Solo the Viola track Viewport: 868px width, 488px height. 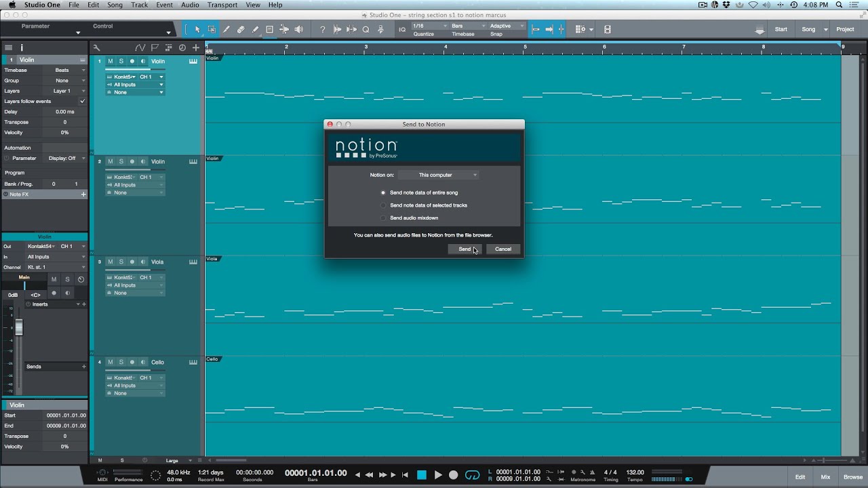point(121,262)
